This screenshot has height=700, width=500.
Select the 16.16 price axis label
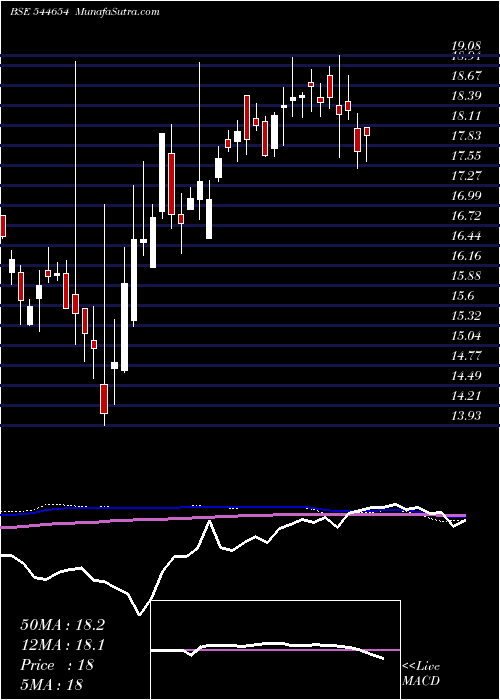coord(466,256)
